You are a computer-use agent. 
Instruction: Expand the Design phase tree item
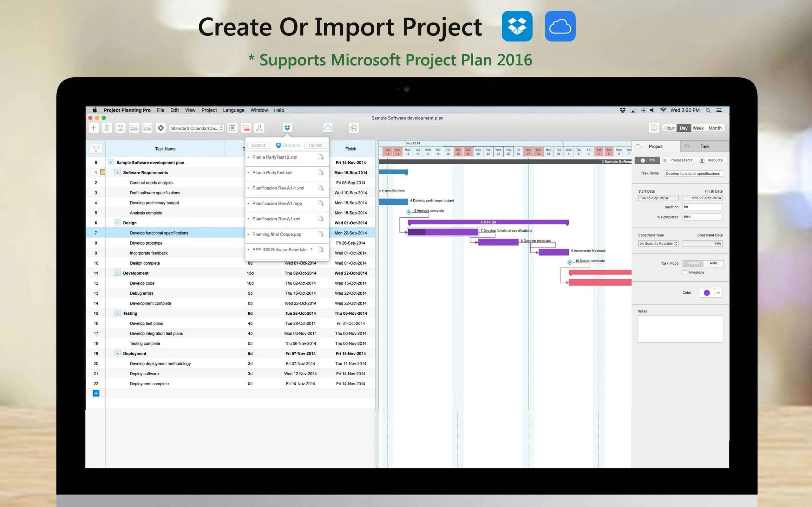coord(116,222)
